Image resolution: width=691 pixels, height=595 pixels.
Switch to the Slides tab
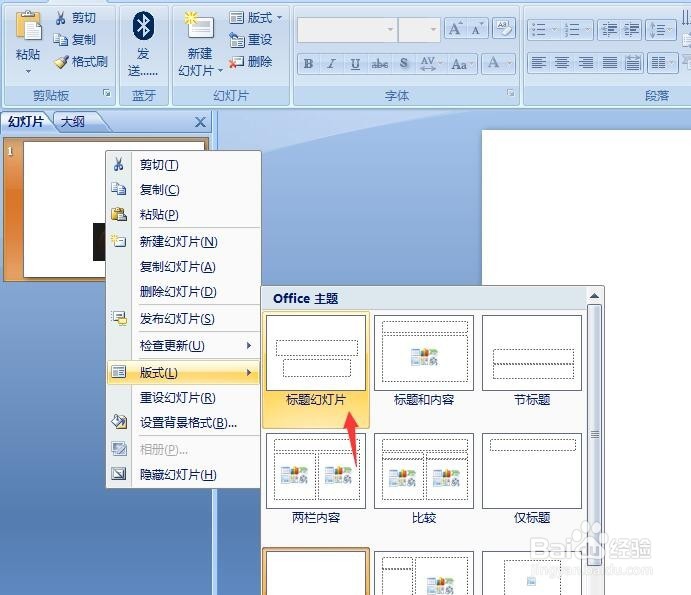pyautogui.click(x=26, y=122)
